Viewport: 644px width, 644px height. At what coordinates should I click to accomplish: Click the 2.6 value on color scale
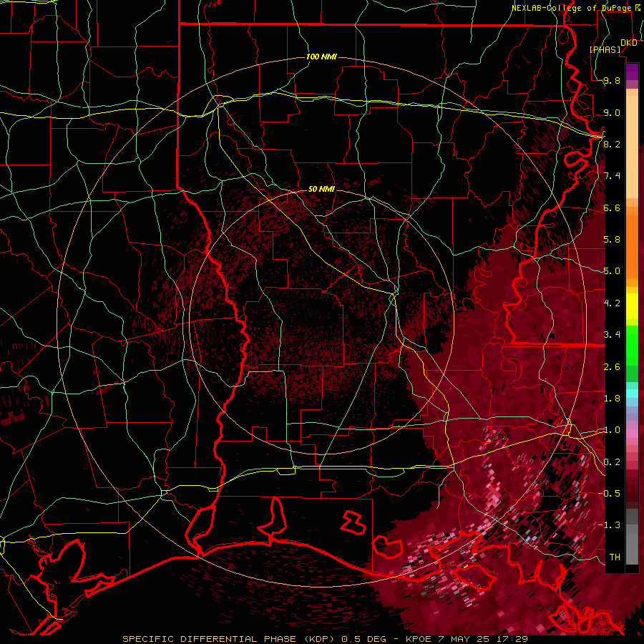pyautogui.click(x=612, y=367)
